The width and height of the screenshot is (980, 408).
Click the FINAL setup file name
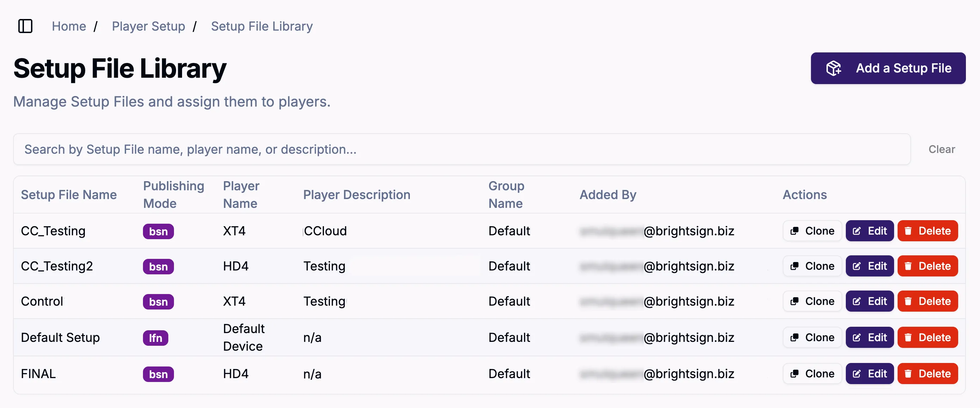pyautogui.click(x=38, y=374)
